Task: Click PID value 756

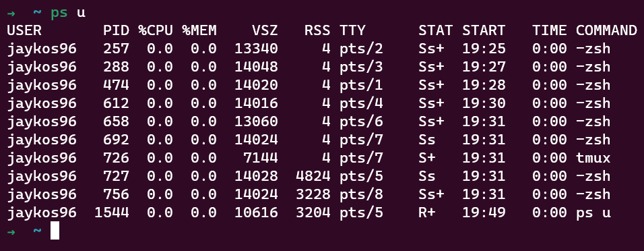Action: click(x=117, y=194)
